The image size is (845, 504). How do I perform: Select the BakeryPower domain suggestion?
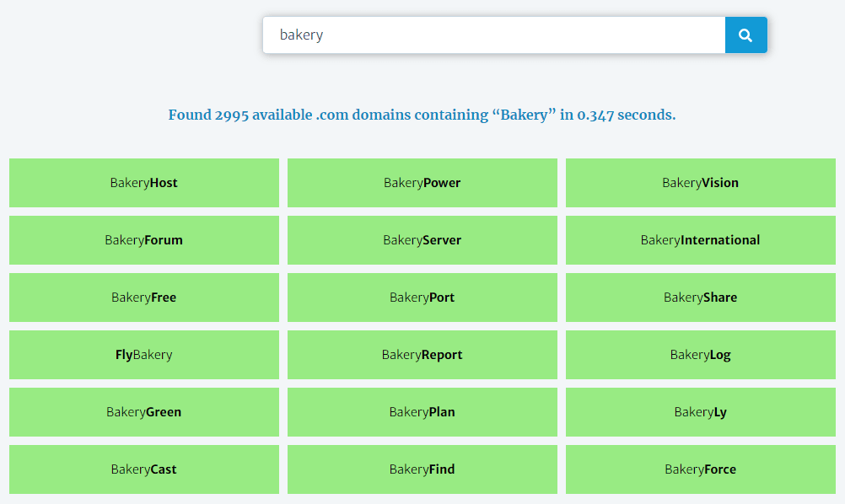(422, 183)
